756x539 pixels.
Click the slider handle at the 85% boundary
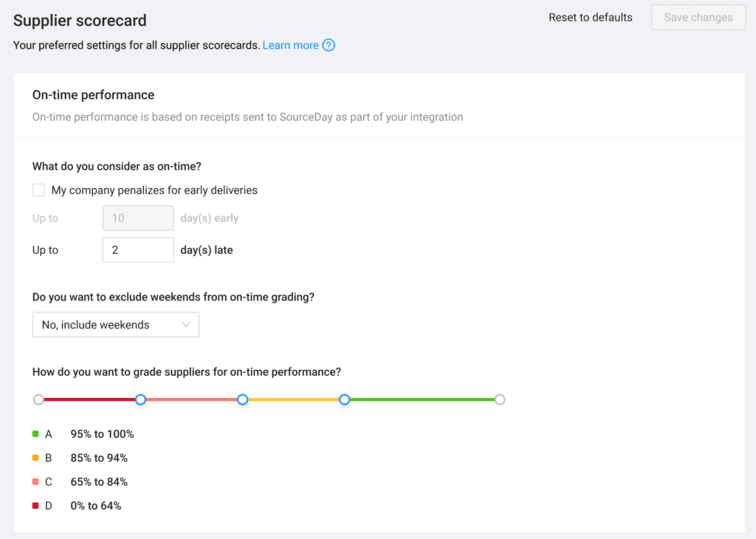click(242, 399)
